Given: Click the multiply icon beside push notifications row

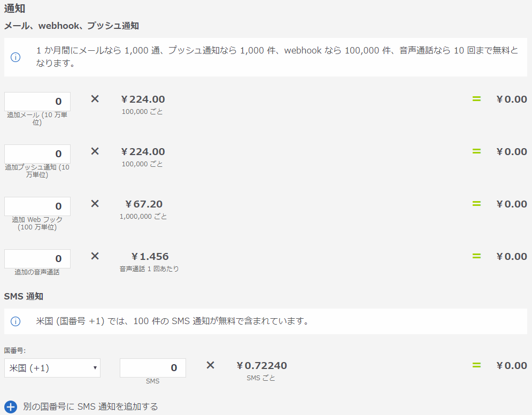Looking at the screenshot, I should (x=95, y=151).
